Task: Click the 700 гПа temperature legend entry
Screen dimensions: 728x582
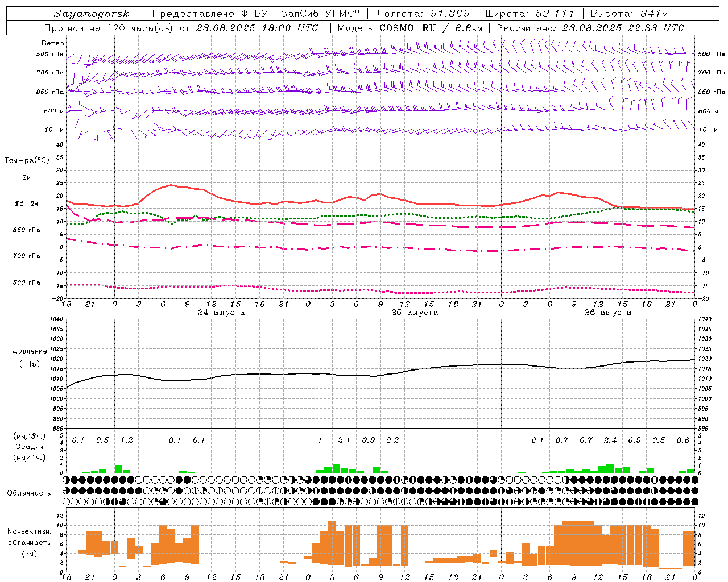Action: pos(27,256)
